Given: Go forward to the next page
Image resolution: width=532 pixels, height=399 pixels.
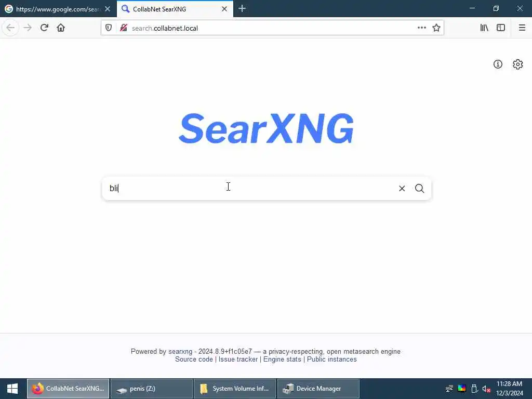Looking at the screenshot, I should 28,28.
